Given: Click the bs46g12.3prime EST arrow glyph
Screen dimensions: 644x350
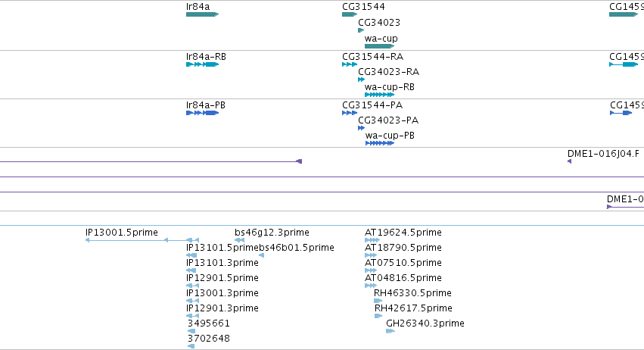Looking at the screenshot, I should point(239,240).
